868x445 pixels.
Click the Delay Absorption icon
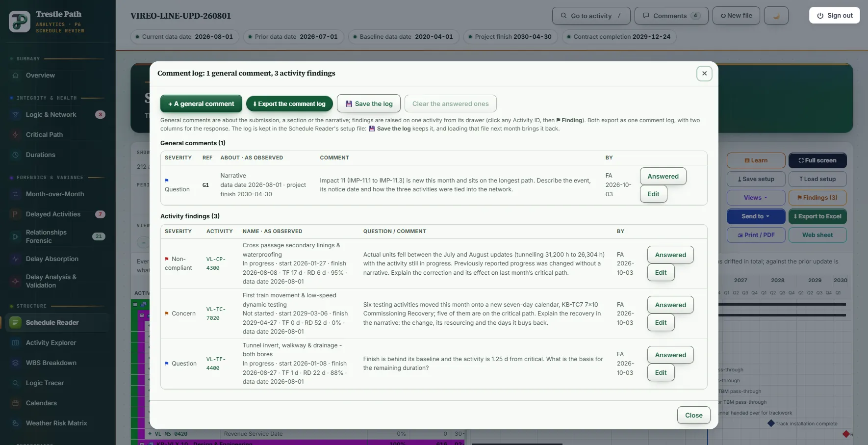coord(15,259)
